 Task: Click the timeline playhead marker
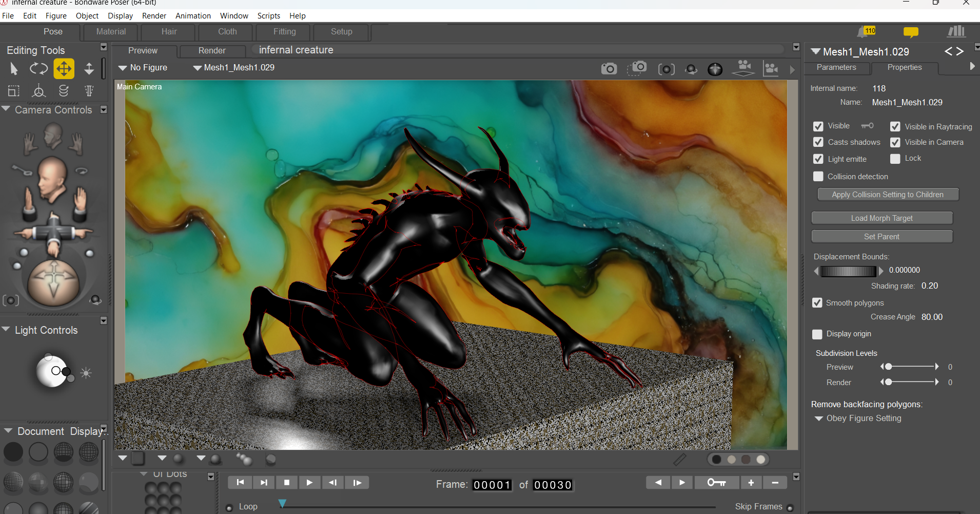point(282,504)
